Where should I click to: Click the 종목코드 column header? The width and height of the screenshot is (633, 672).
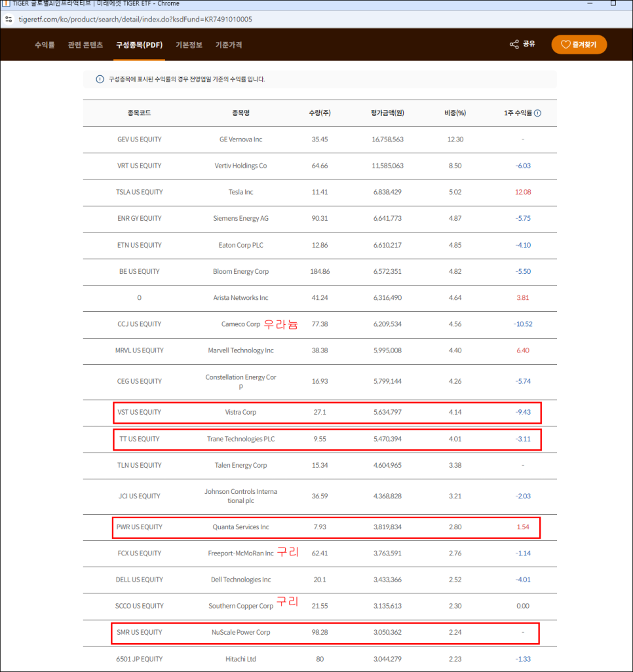coord(139,113)
